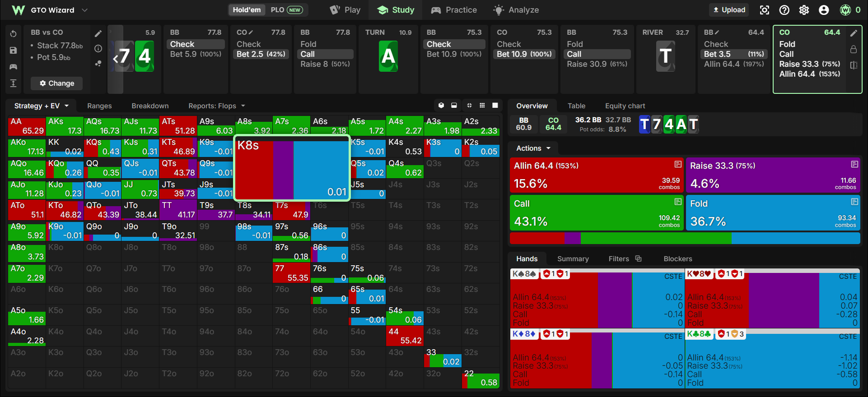The image size is (868, 397).
Task: Click the compare split icon in CO panel
Action: pyautogui.click(x=854, y=65)
